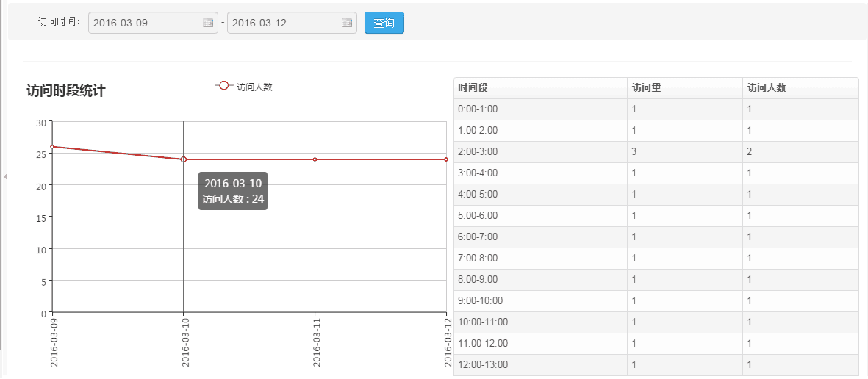Select the 8:00-9:00 time row
Image resolution: width=868 pixels, height=379 pixels.
point(656,279)
